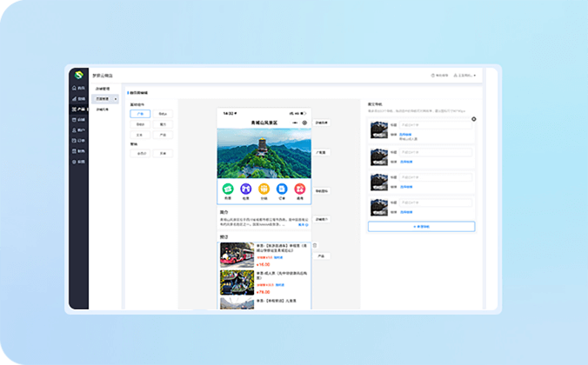Screen dimensions: 588x365
Task: Click the three-dots menu in phone header
Action: tap(295, 123)
